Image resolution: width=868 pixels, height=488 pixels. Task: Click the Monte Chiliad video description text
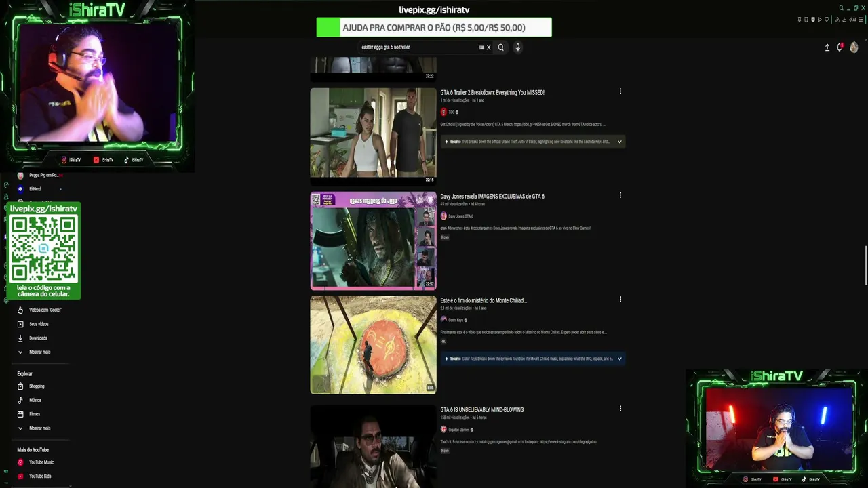tap(524, 332)
